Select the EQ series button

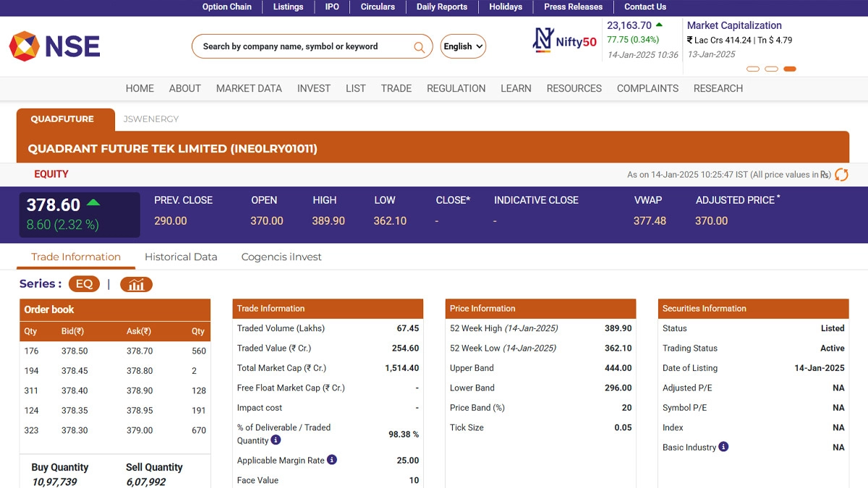point(84,284)
